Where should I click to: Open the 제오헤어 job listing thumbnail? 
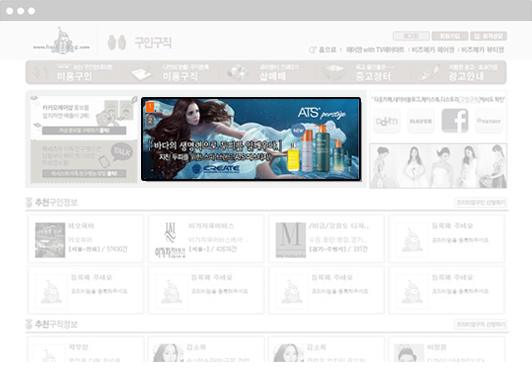50,240
